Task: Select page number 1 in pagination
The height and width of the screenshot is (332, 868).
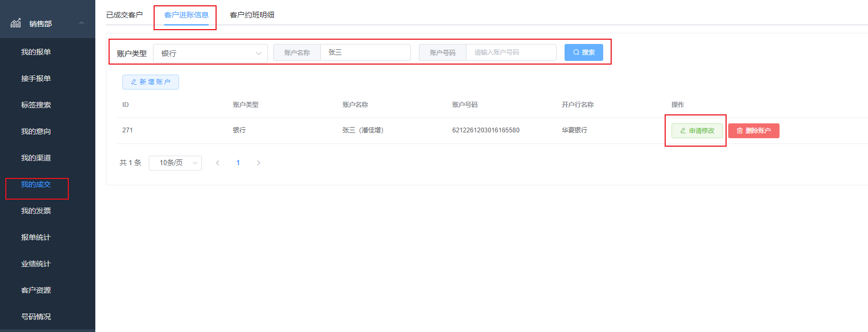Action: click(x=238, y=163)
